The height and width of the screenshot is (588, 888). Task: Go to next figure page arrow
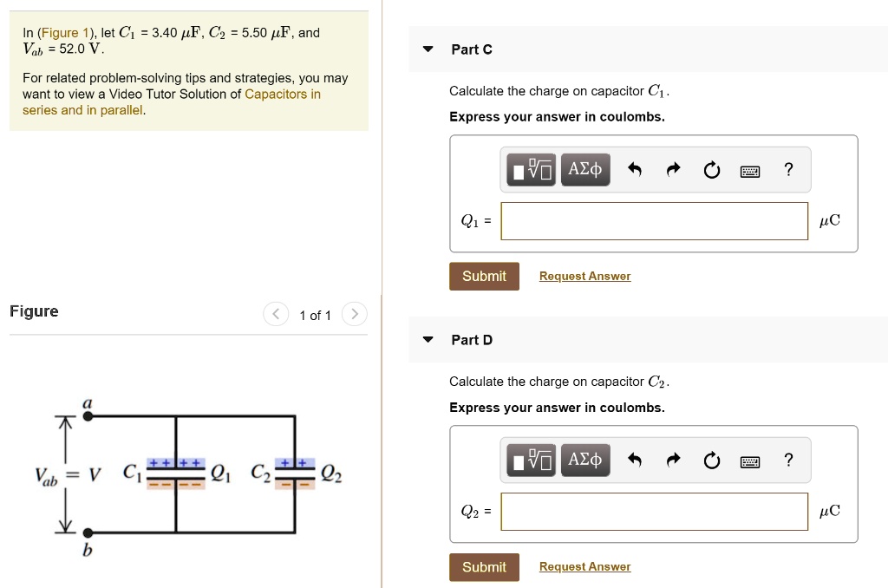click(x=354, y=314)
